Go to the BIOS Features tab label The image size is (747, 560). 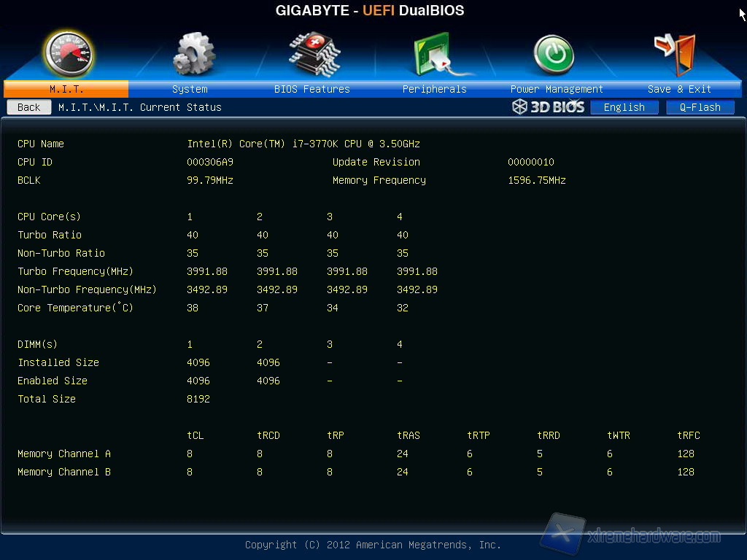pos(311,89)
